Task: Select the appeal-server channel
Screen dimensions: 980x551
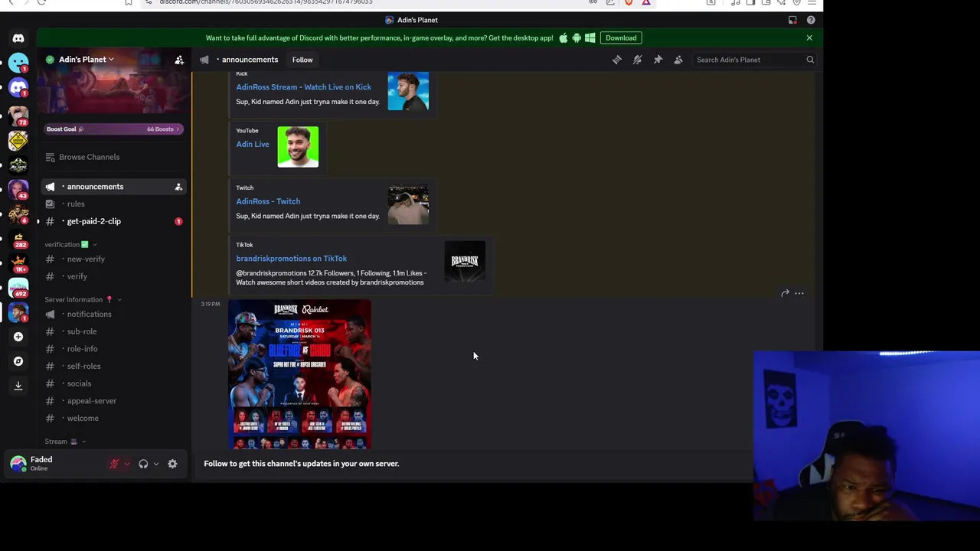Action: pos(113,401)
